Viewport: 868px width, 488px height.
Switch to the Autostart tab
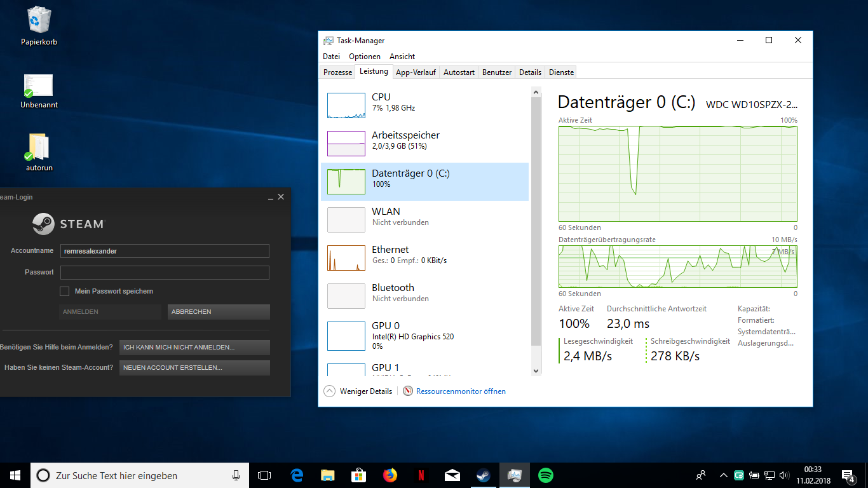click(x=459, y=72)
